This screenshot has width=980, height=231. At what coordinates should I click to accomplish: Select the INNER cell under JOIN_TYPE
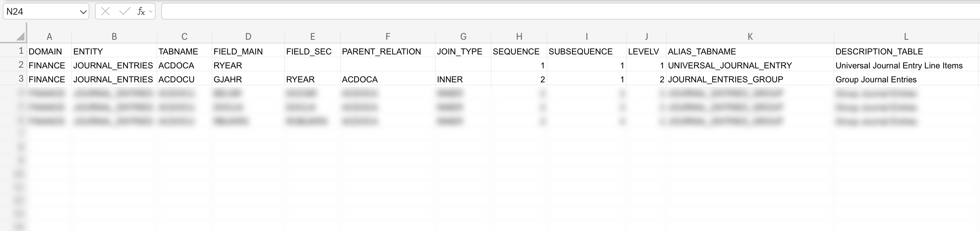[450, 79]
